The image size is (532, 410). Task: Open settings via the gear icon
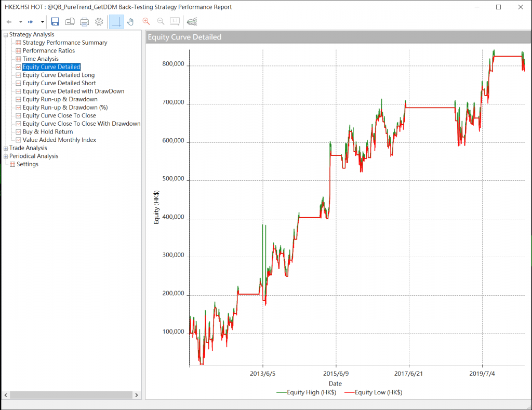pos(99,22)
